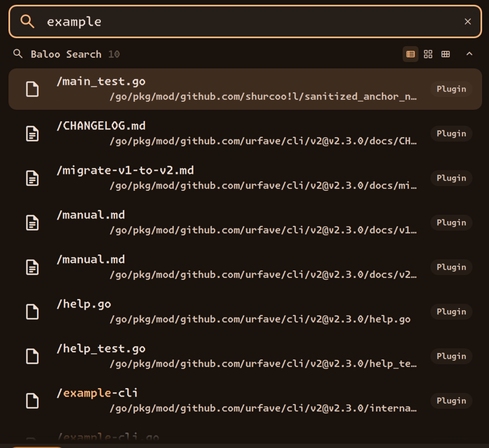Click the path ending in /docs/CH…

(263, 142)
